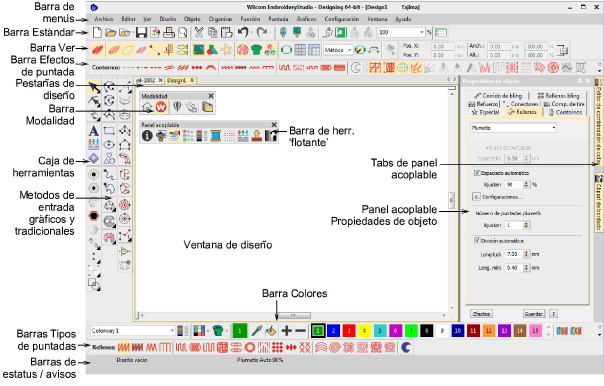
Task: Close the Modalidad floating toolbar
Action: click(211, 96)
